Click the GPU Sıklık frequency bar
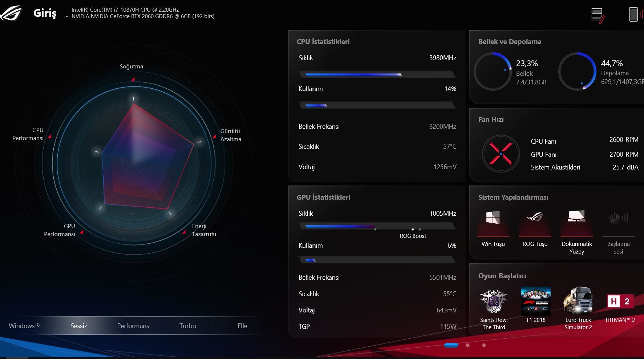The image size is (644, 359). (x=377, y=226)
